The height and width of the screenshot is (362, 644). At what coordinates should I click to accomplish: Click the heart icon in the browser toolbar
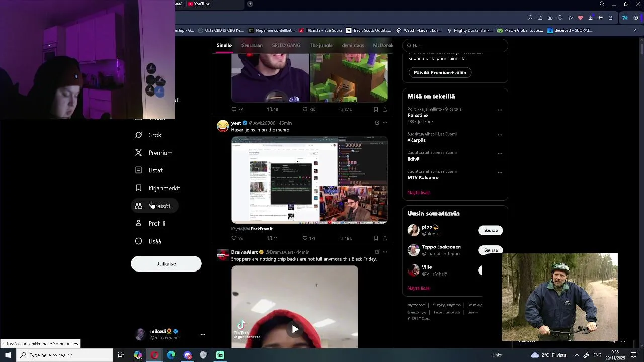coord(580,18)
